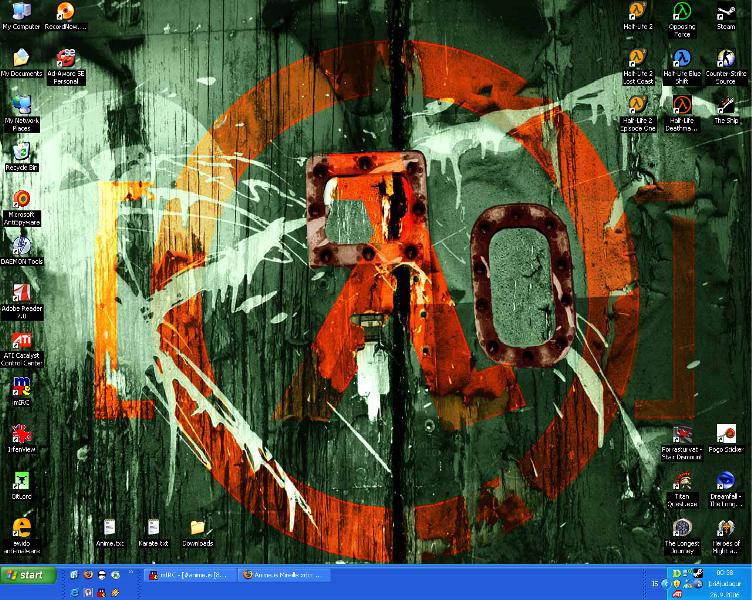Select the Karate.txt file
The width and height of the screenshot is (752, 600).
[x=153, y=533]
